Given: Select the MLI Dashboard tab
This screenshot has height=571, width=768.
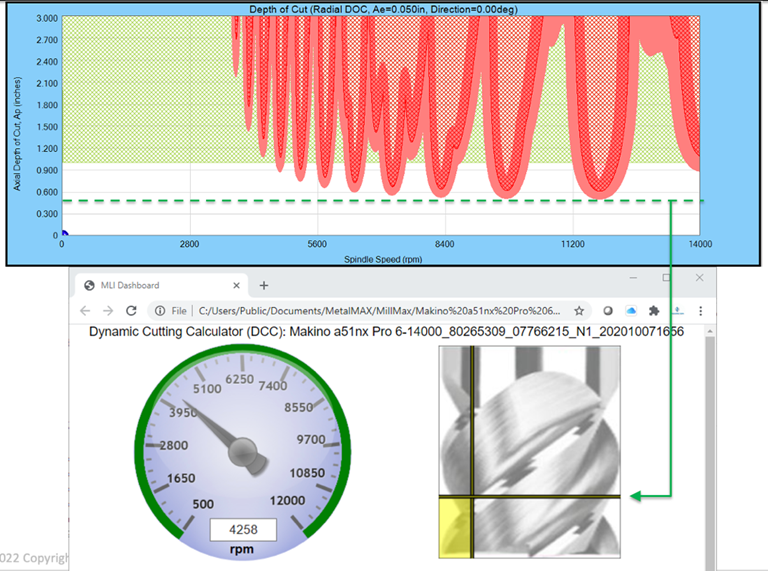Looking at the screenshot, I should [162, 286].
